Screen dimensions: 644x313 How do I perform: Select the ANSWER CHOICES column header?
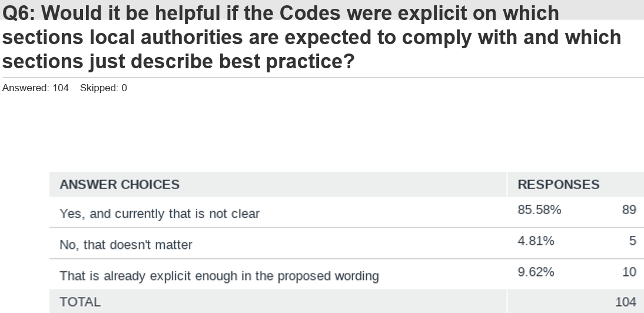pos(119,185)
